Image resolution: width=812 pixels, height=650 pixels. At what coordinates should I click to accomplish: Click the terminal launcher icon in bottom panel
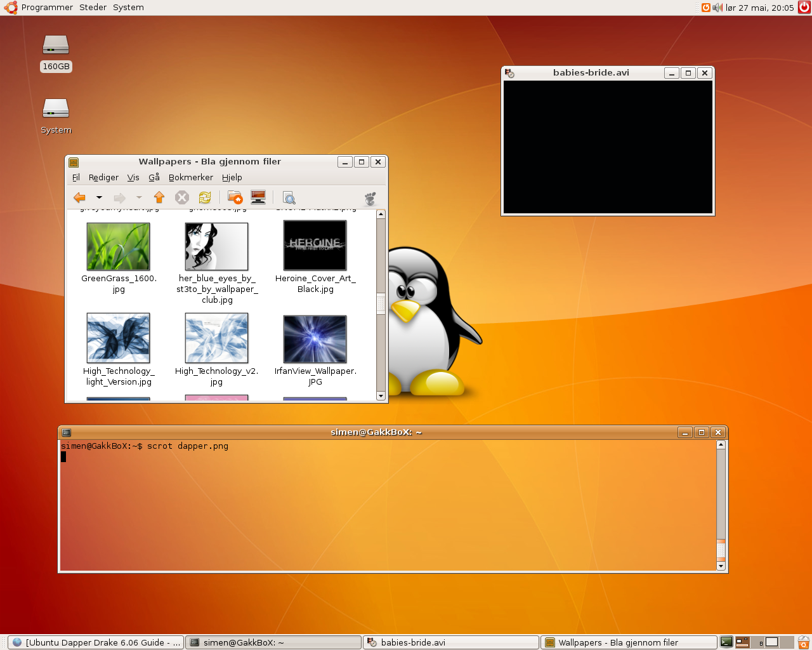726,642
